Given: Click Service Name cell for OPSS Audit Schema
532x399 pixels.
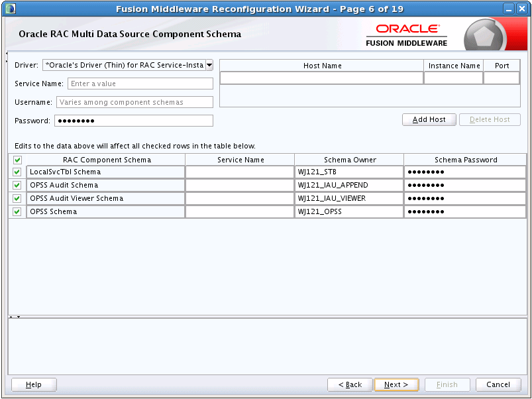Looking at the screenshot, I should coord(240,186).
